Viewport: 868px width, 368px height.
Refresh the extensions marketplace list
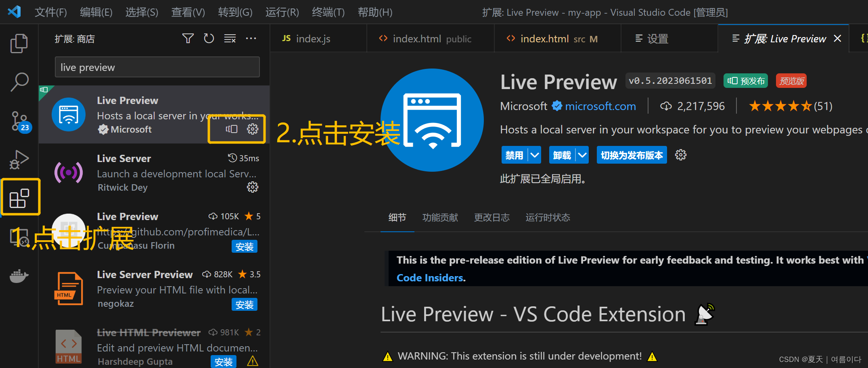pyautogui.click(x=209, y=39)
